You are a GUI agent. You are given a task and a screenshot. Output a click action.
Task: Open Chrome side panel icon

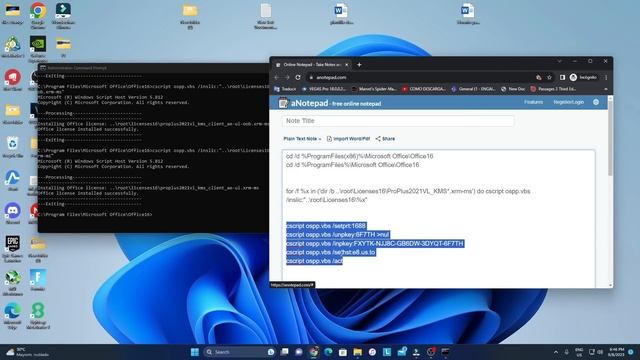562,77
